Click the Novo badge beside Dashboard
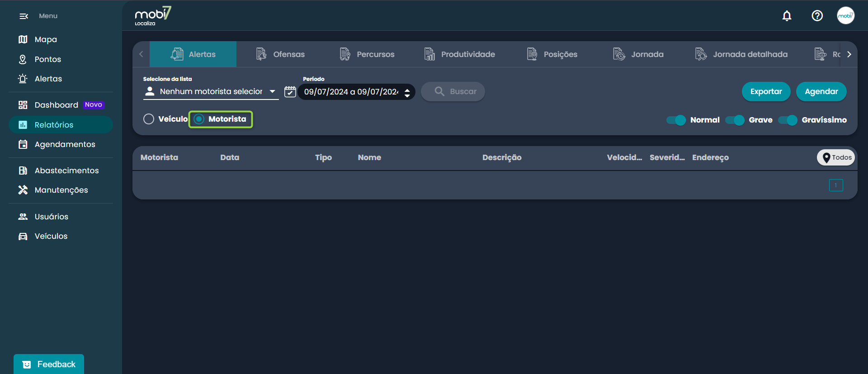Screen dimensions: 868x374 (x=94, y=105)
